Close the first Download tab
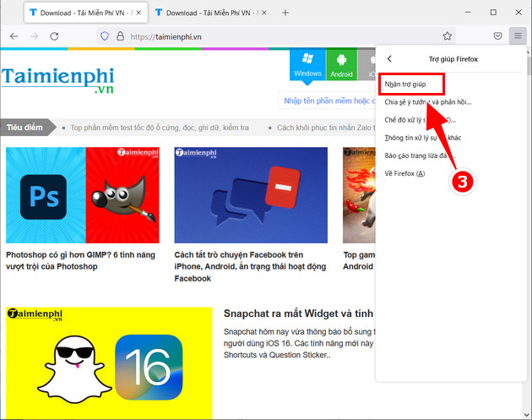 click(x=138, y=13)
